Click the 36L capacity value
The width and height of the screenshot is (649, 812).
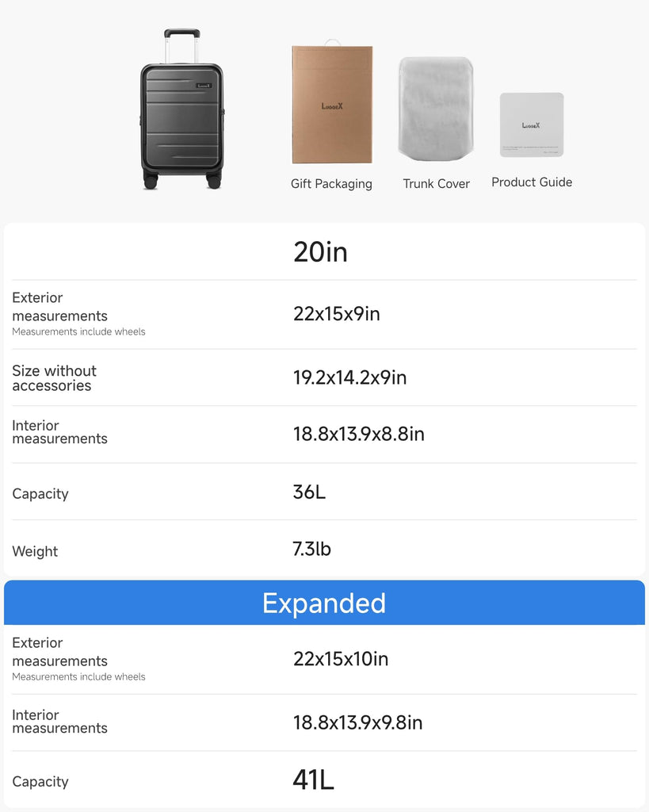click(x=309, y=492)
